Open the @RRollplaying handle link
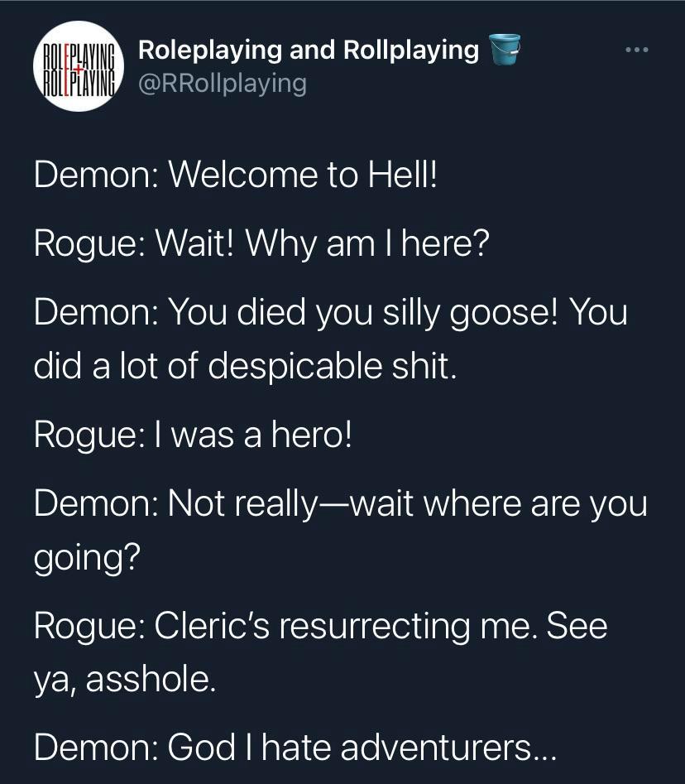685x784 pixels. [x=221, y=83]
